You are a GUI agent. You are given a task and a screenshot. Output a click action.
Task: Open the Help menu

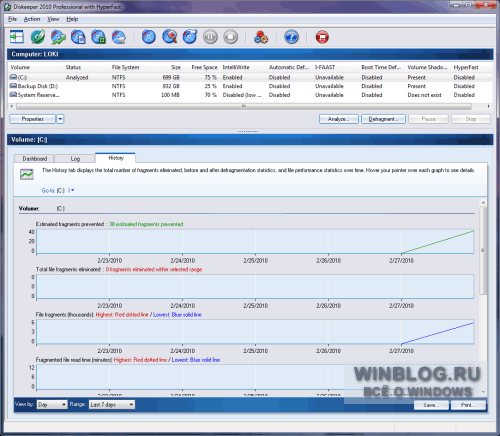(72, 19)
